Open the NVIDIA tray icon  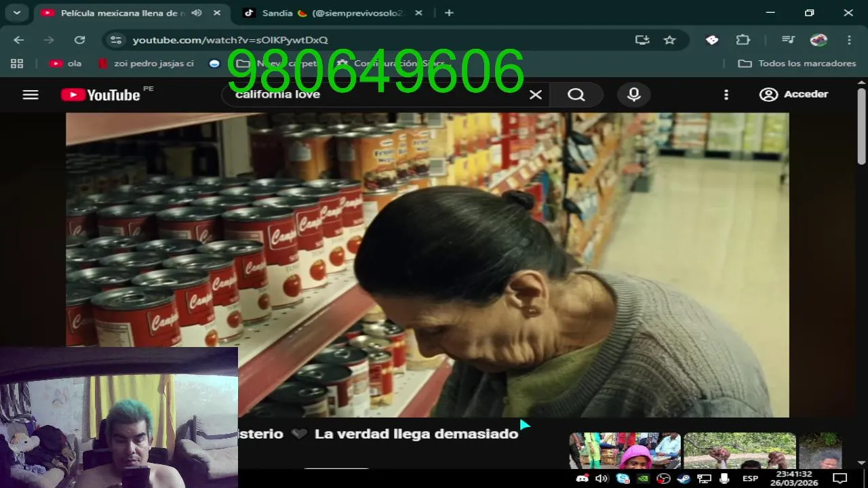click(643, 479)
